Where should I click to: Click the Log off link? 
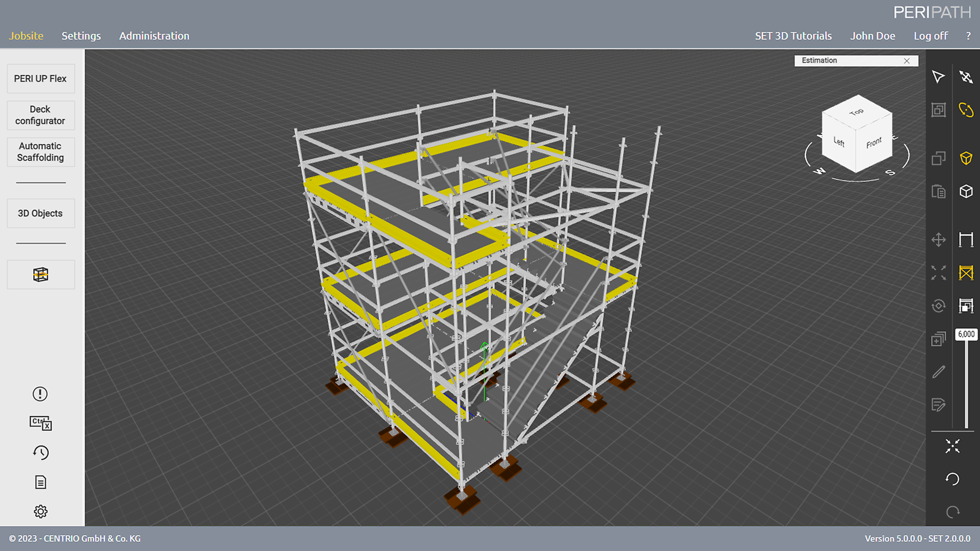pos(930,36)
